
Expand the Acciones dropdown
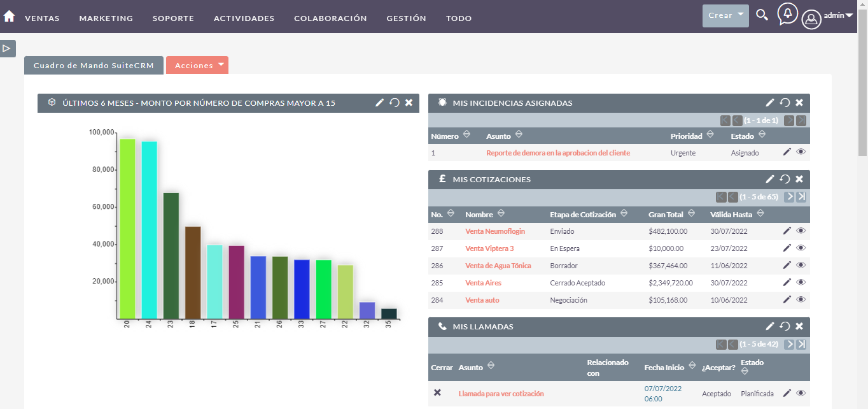click(x=197, y=65)
